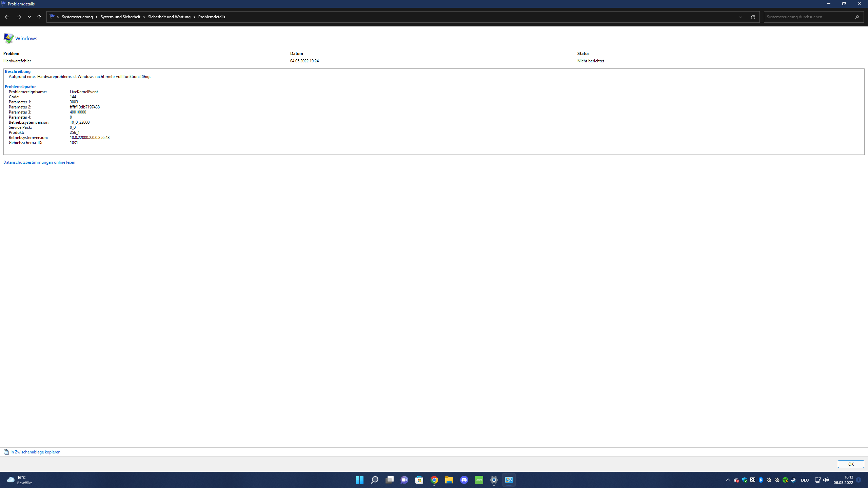
Task: Open File Explorer from the taskbar
Action: (449, 480)
